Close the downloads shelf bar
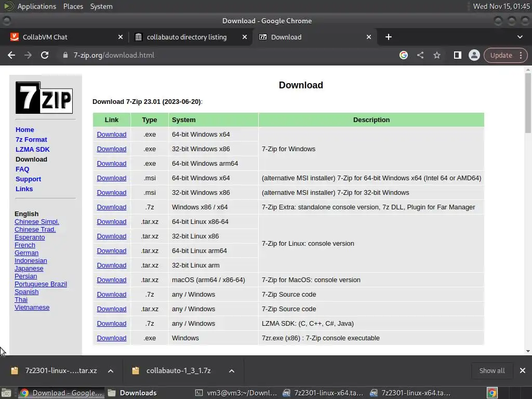Screen dimensions: 532x399 523,370
